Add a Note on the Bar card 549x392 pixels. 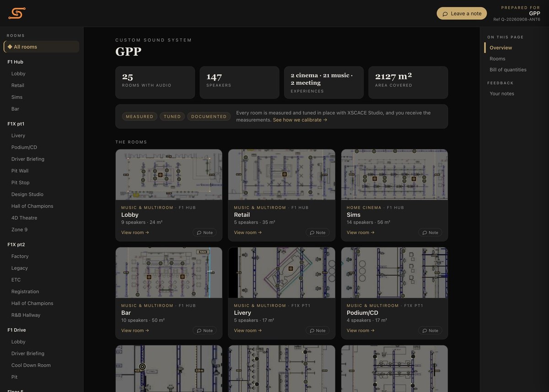[x=205, y=330]
